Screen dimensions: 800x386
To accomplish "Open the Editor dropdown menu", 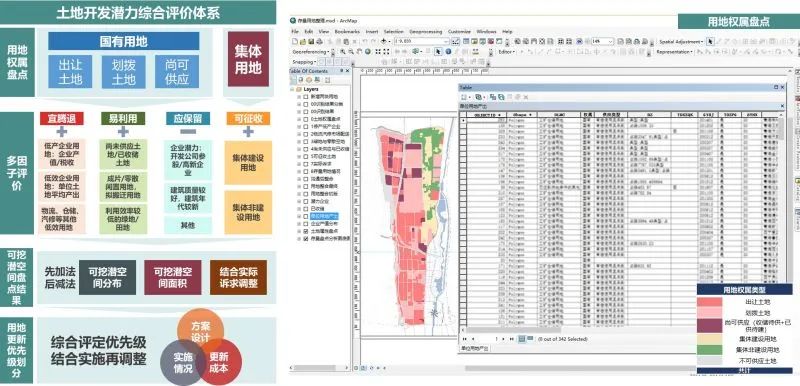I will [507, 52].
